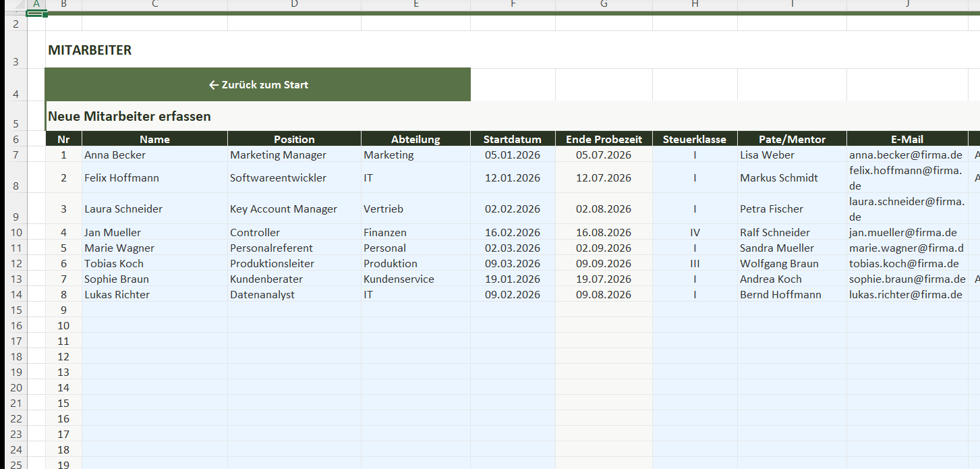Viewport: 980px width, 469px height.
Task: Select column C header
Action: [x=154, y=5]
